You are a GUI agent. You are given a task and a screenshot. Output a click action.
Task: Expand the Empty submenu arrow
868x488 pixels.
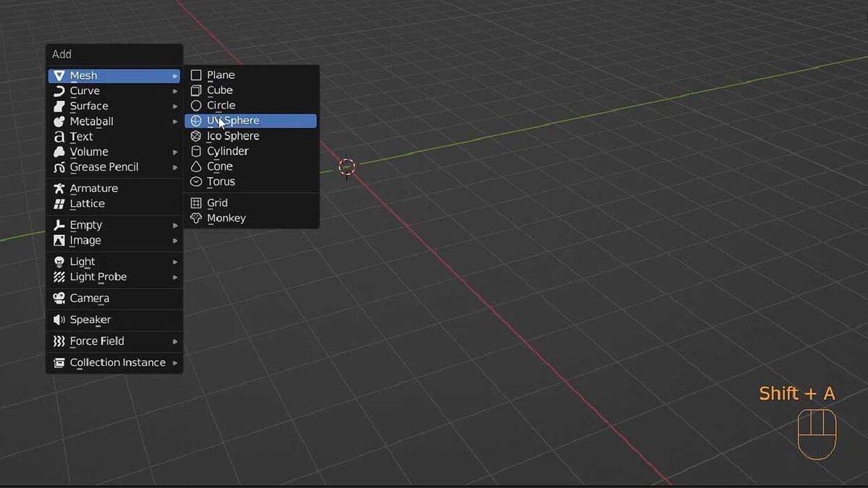[x=175, y=226]
